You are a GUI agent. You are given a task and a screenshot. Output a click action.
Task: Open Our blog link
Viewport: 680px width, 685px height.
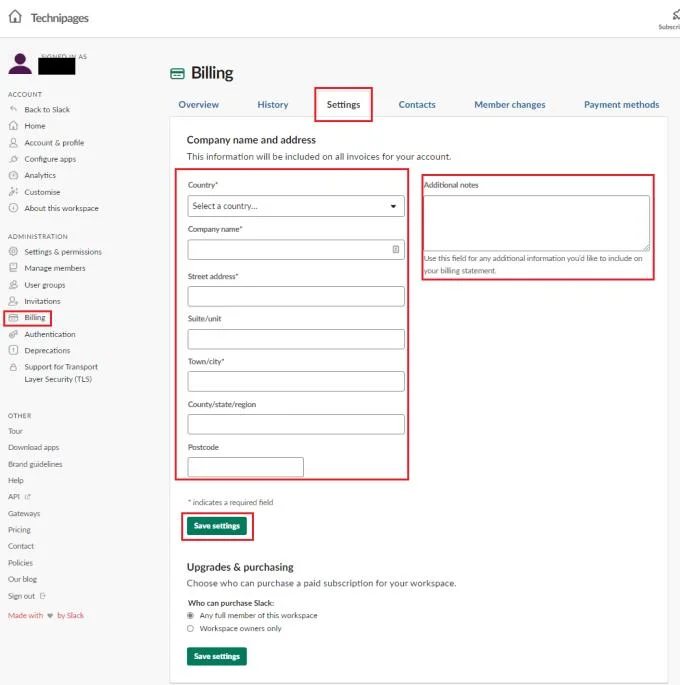tap(22, 579)
